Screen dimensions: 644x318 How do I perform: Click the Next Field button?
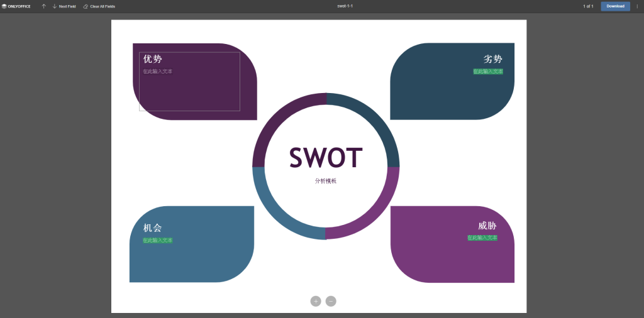click(x=64, y=6)
